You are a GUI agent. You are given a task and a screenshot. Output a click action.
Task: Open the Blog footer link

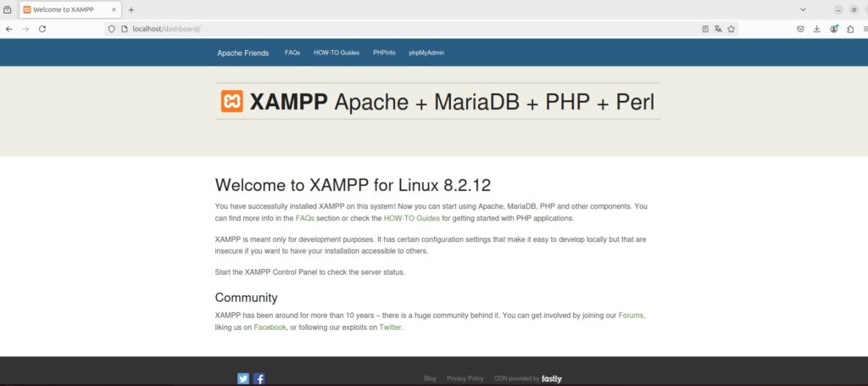coord(430,379)
